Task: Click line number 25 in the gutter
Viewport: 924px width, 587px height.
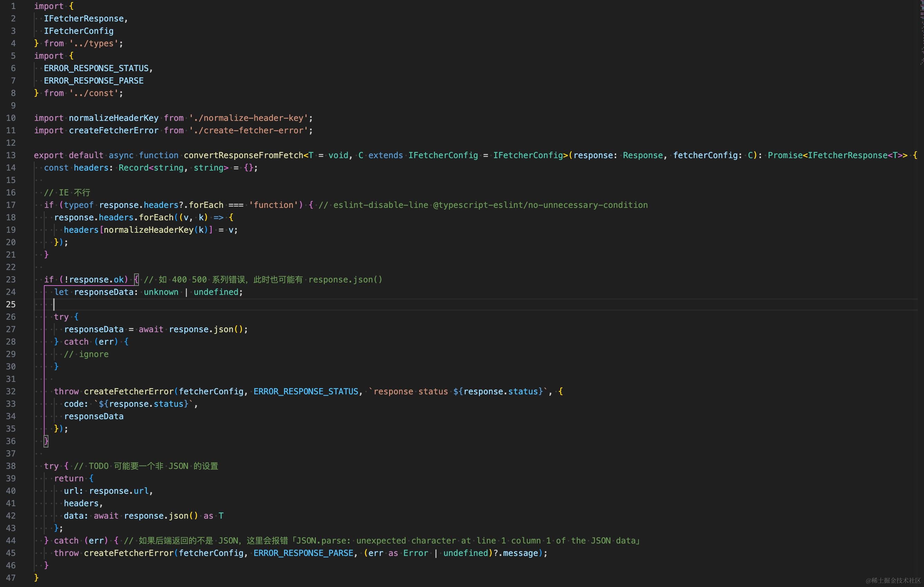Action: (11, 305)
